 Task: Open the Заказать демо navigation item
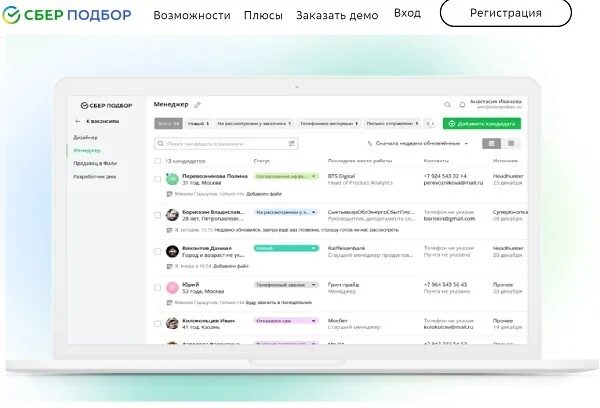point(337,15)
